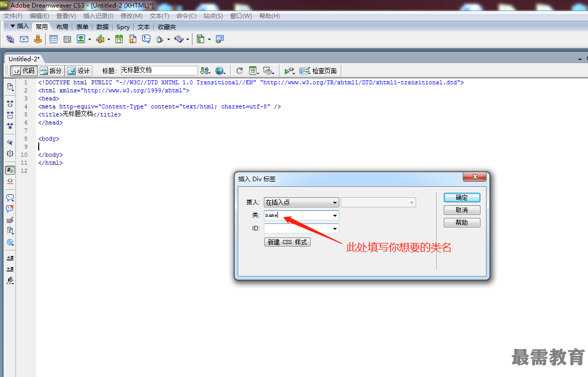
Task: Click the Cancel button (取消)
Action: coord(462,210)
